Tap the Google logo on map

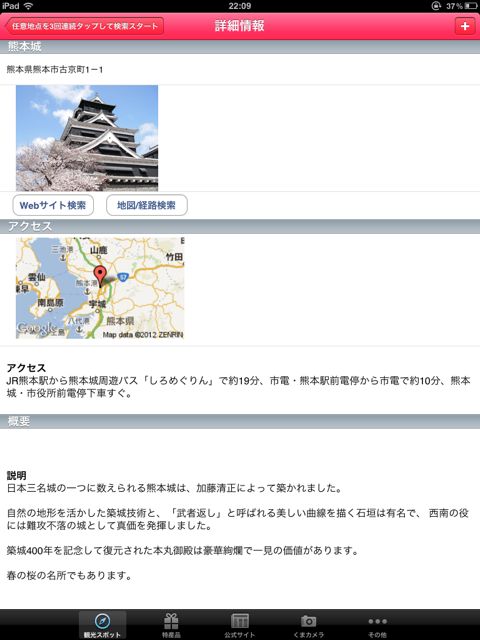coord(37,328)
